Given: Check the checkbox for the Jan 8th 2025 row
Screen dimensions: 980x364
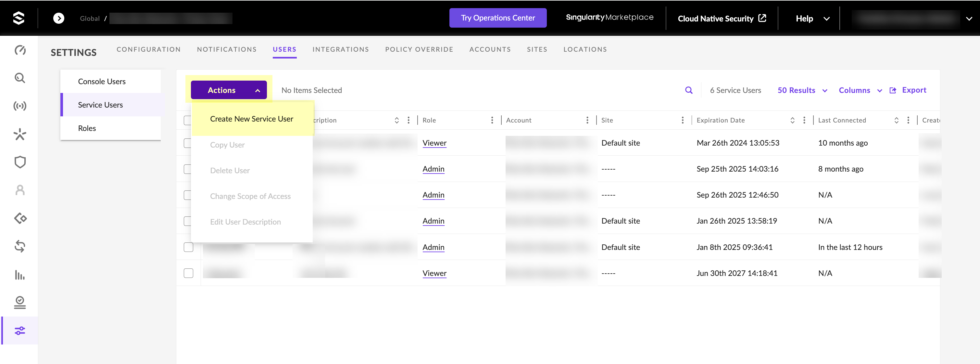Looking at the screenshot, I should click(x=188, y=247).
